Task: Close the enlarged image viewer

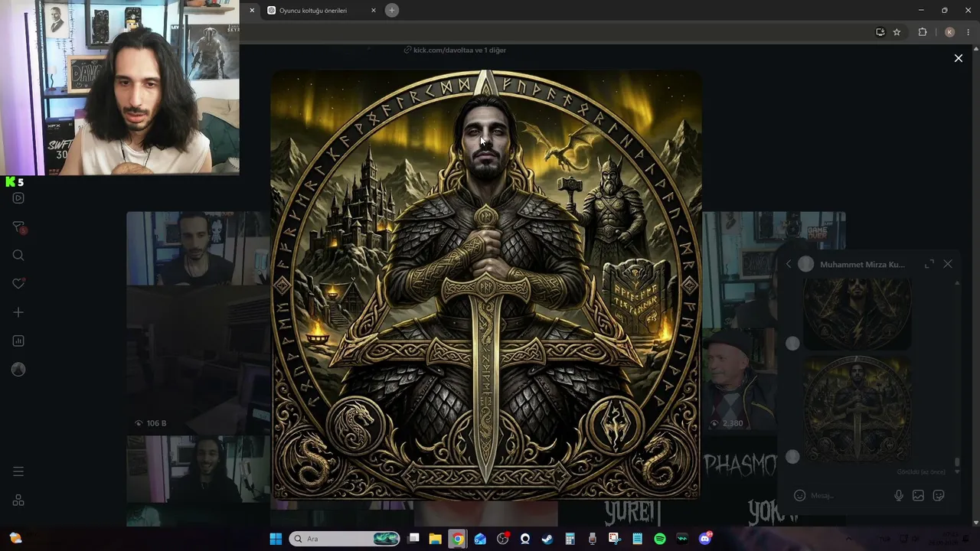Action: tap(958, 58)
